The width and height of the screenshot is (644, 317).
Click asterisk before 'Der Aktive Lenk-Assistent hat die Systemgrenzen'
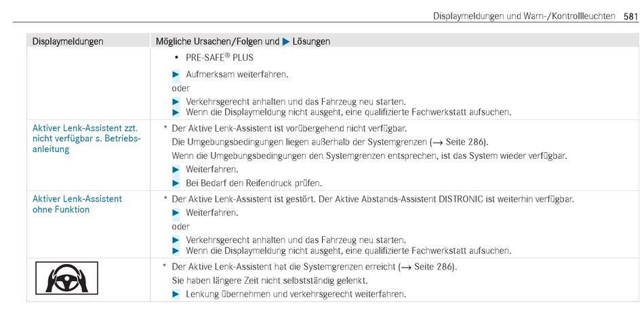coord(165,266)
